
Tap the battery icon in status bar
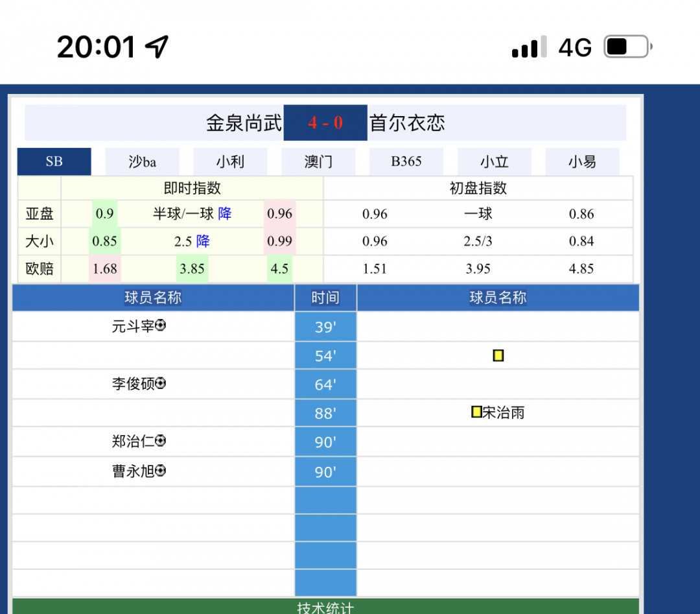pyautogui.click(x=628, y=47)
